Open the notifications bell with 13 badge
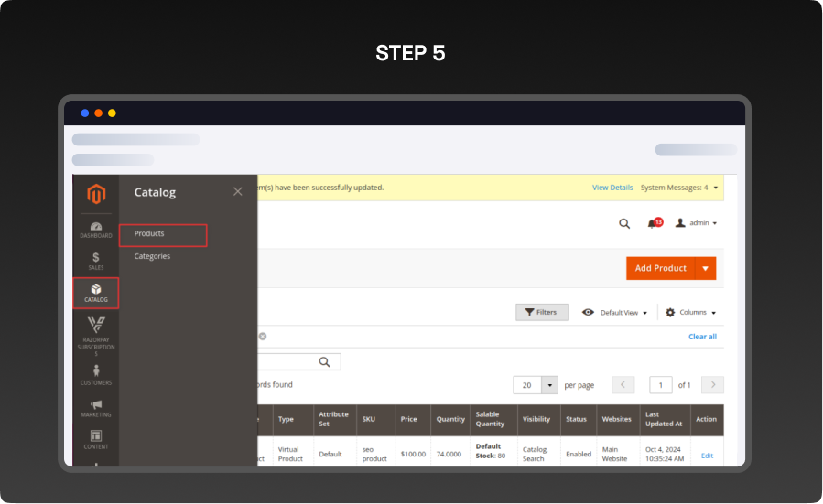 point(654,223)
